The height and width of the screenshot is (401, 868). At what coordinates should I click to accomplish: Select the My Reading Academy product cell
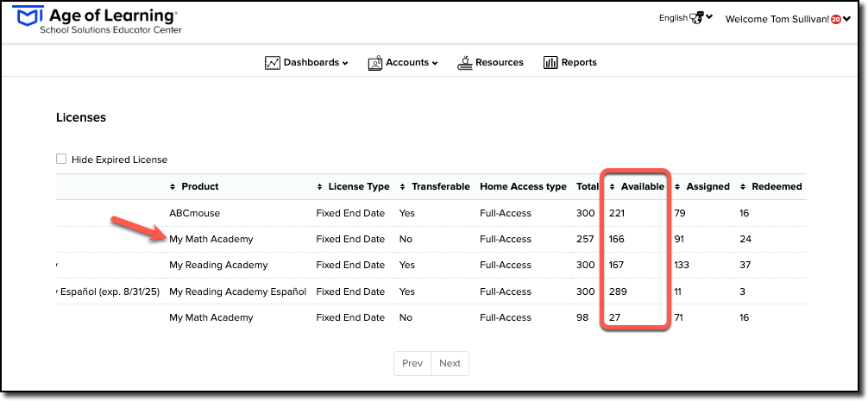click(218, 265)
